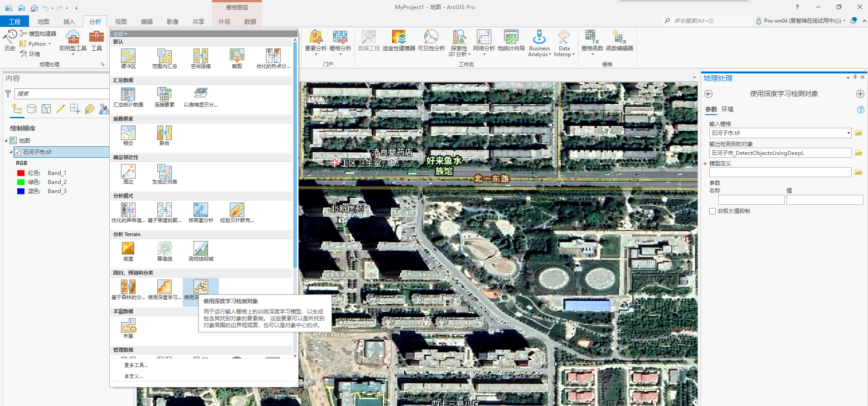The image size is (868, 406).
Task: Open the 输入栅格 dropdown list
Action: (x=849, y=133)
